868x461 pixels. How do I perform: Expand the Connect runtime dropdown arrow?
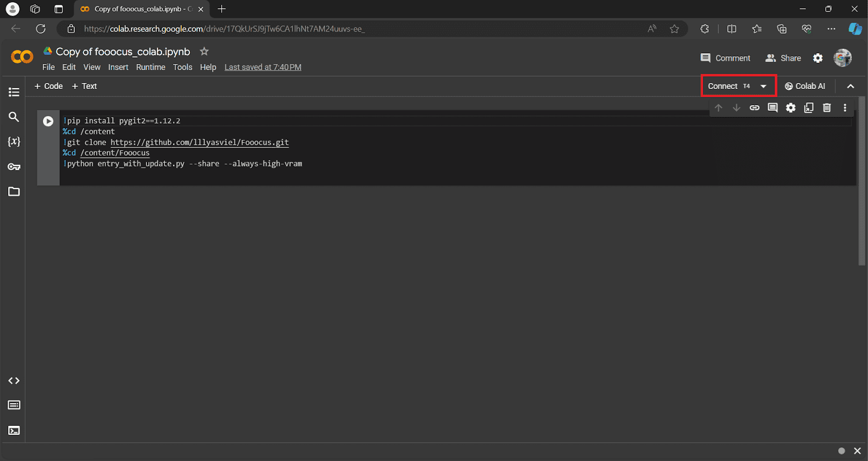pos(763,86)
